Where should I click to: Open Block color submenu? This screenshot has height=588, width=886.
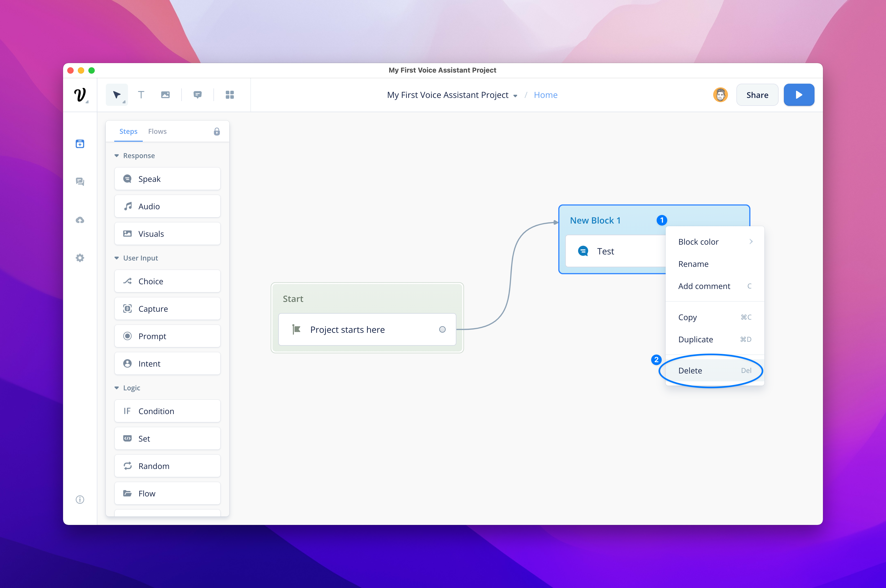click(x=715, y=242)
